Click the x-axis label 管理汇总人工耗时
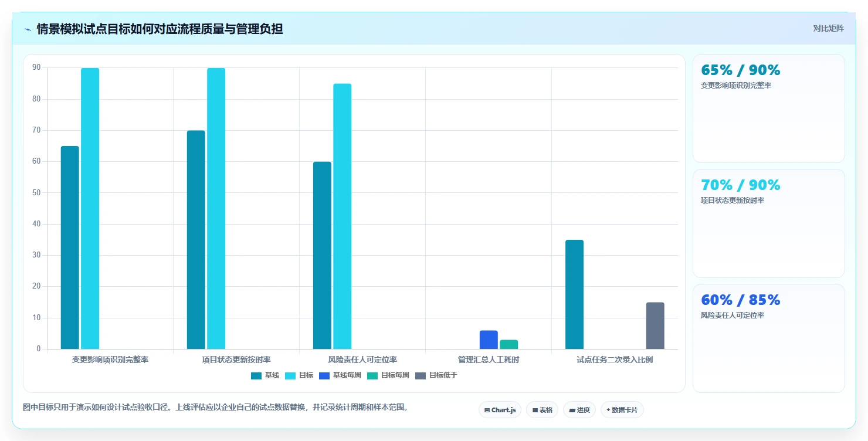This screenshot has height=441, width=868. [x=489, y=359]
